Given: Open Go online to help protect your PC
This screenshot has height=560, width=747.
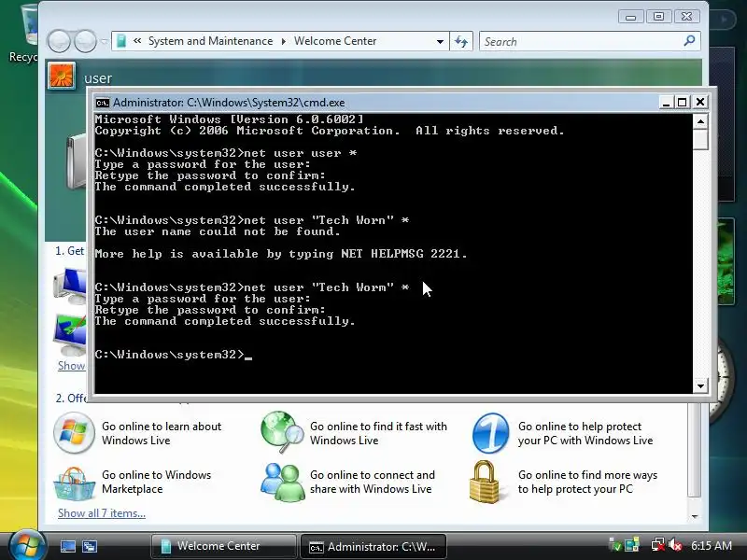Looking at the screenshot, I should click(585, 433).
